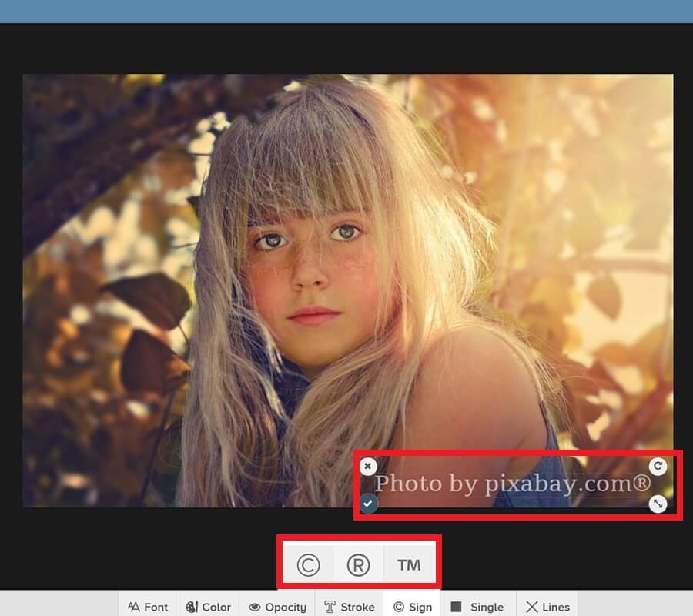Insert the registered ® symbol

358,564
